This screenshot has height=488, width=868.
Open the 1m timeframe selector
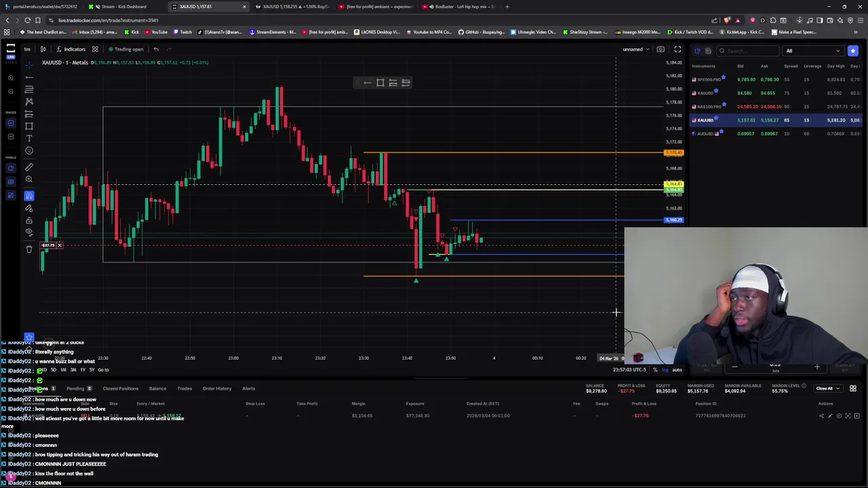click(x=27, y=49)
